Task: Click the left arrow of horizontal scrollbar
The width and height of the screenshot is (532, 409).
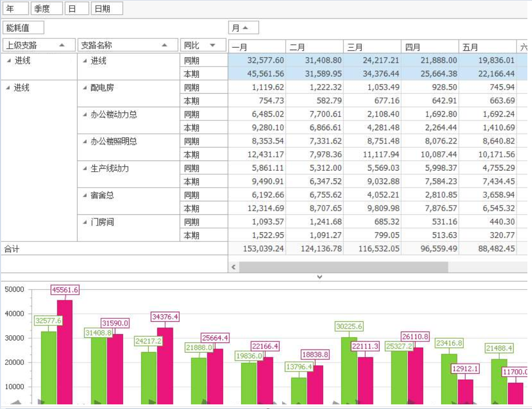Action: 233,267
